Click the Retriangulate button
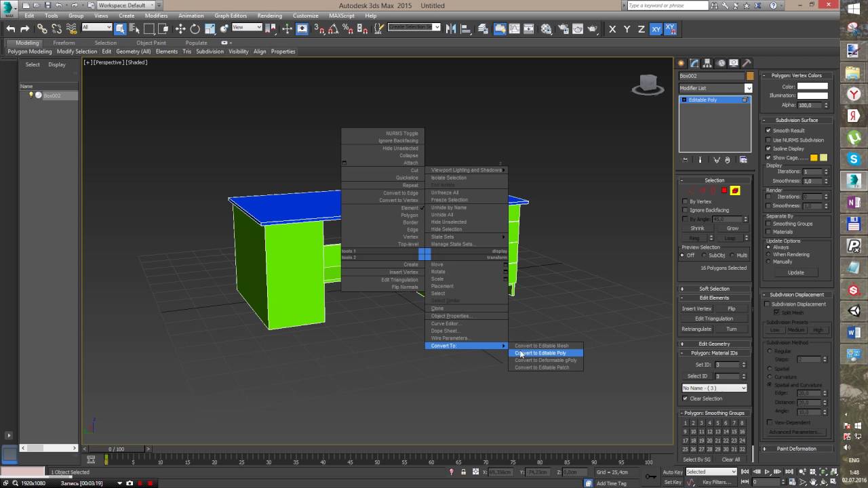Screen dimensions: 868x488 coord(696,329)
